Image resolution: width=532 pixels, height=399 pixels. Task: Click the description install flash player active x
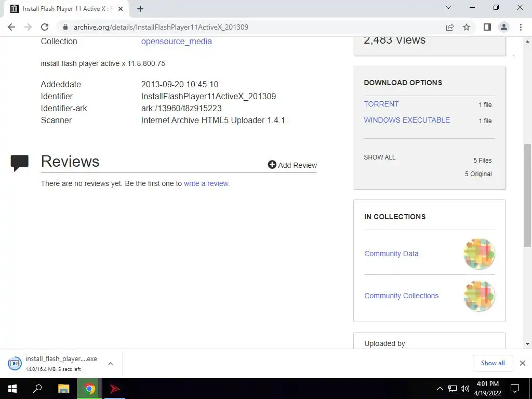(103, 63)
